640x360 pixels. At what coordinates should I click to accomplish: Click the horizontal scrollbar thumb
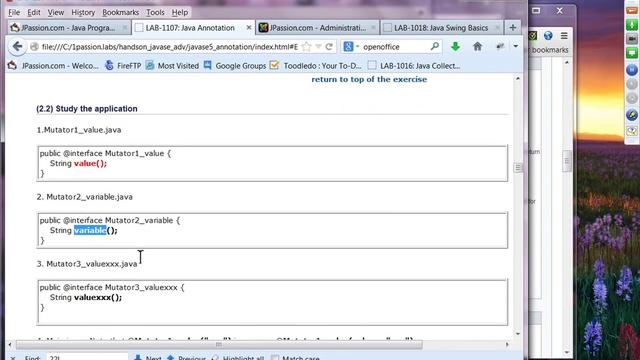(x=219, y=345)
